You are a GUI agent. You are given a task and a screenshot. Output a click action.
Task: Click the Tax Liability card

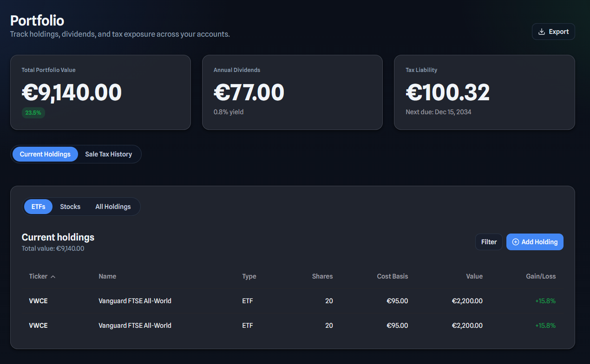[x=484, y=92]
